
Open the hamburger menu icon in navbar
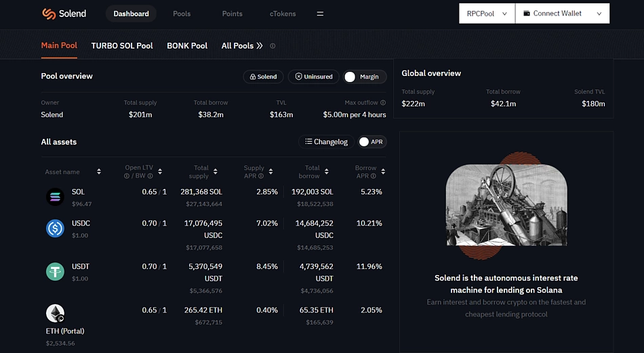coord(320,14)
